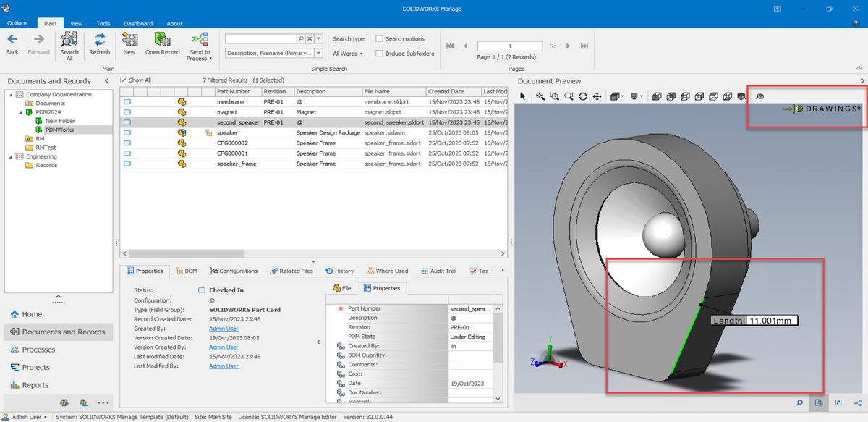868x422 pixels.
Task: Switch to the Tools ribbon tab
Action: (103, 23)
